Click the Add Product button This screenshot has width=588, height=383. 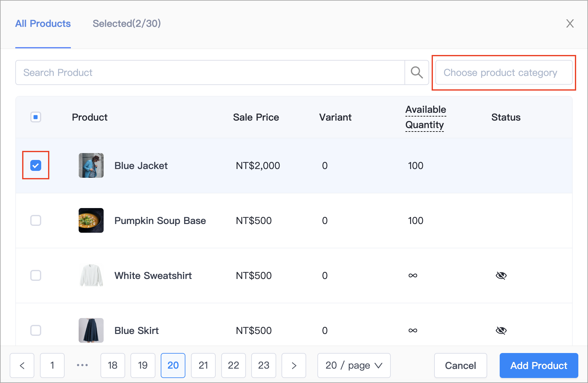(x=539, y=366)
